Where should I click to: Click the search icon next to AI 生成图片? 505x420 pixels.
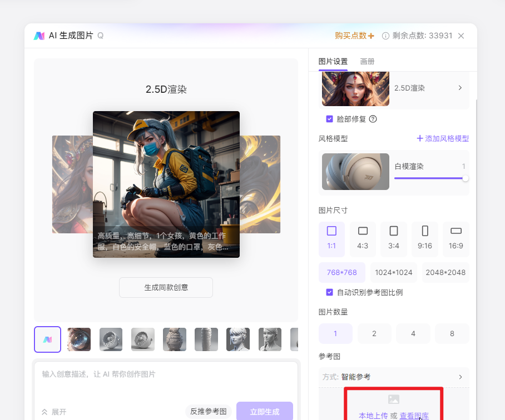(x=101, y=36)
